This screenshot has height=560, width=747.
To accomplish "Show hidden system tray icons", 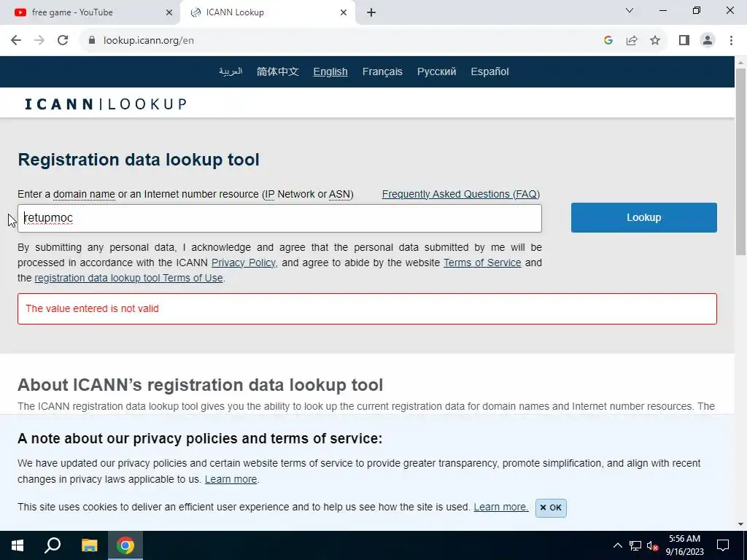I will pyautogui.click(x=617, y=545).
